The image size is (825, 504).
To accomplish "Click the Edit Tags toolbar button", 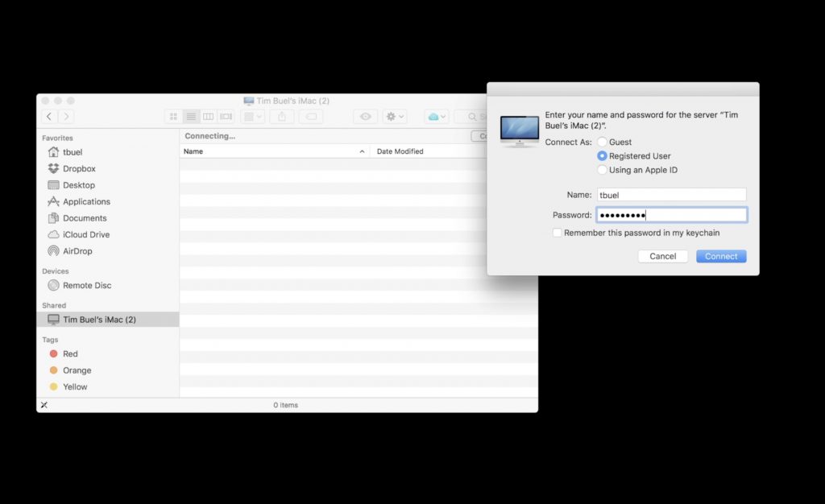I will (311, 116).
